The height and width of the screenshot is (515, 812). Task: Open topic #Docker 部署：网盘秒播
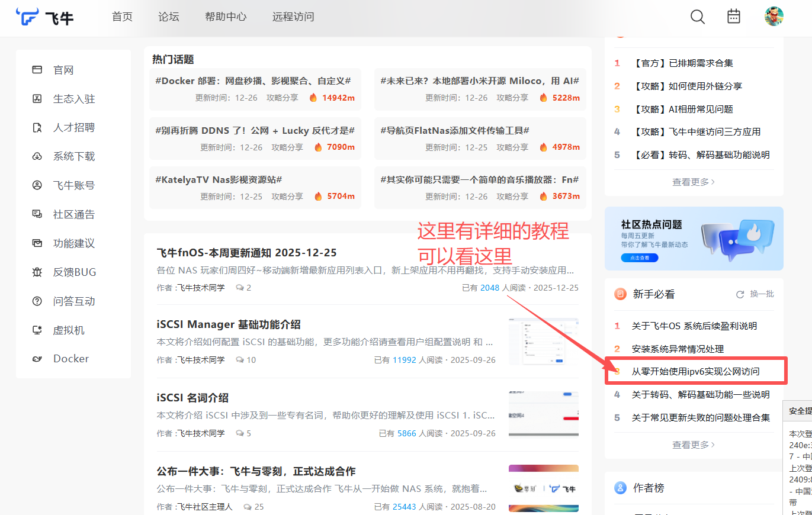pyautogui.click(x=253, y=81)
